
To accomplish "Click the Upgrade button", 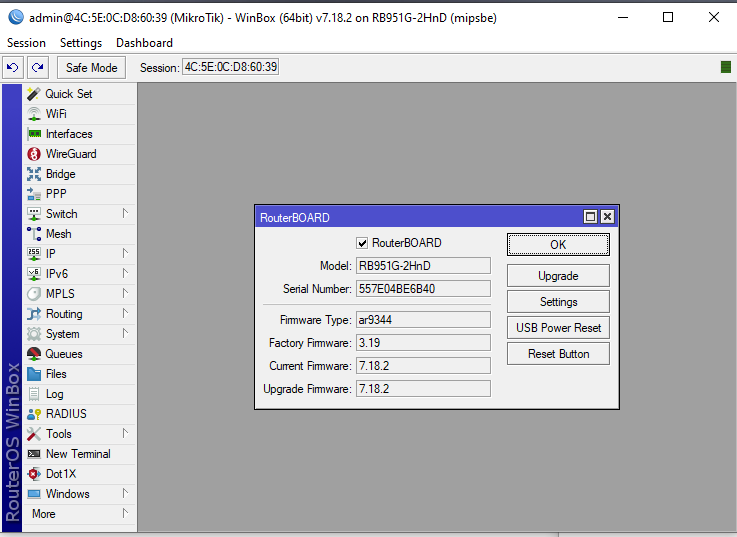I will coord(558,276).
